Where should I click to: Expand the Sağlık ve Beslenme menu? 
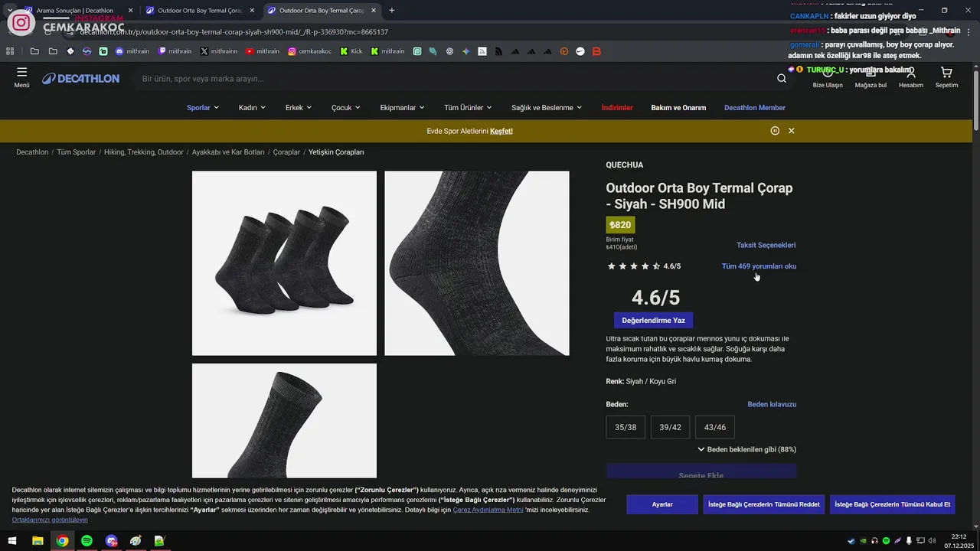547,108
